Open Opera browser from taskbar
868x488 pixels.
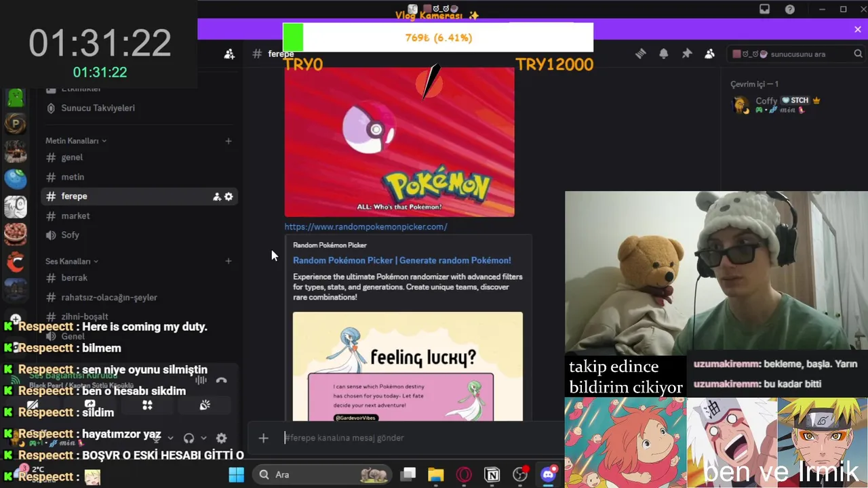point(464,474)
